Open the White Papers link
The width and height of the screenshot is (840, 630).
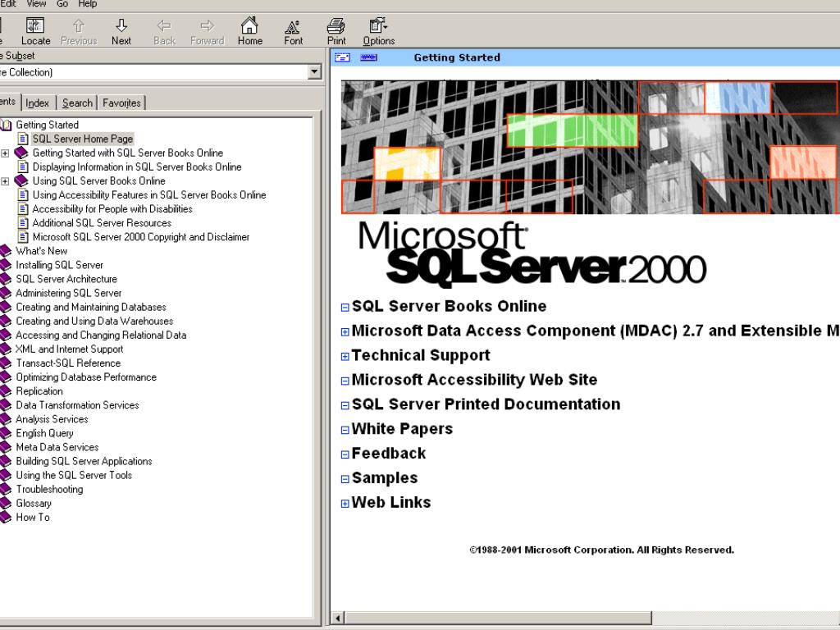tap(402, 429)
